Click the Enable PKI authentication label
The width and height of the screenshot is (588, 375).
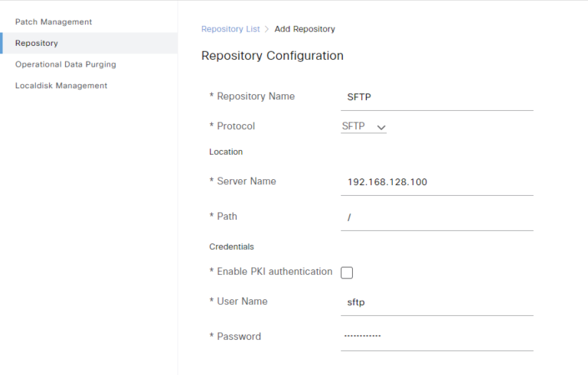274,272
